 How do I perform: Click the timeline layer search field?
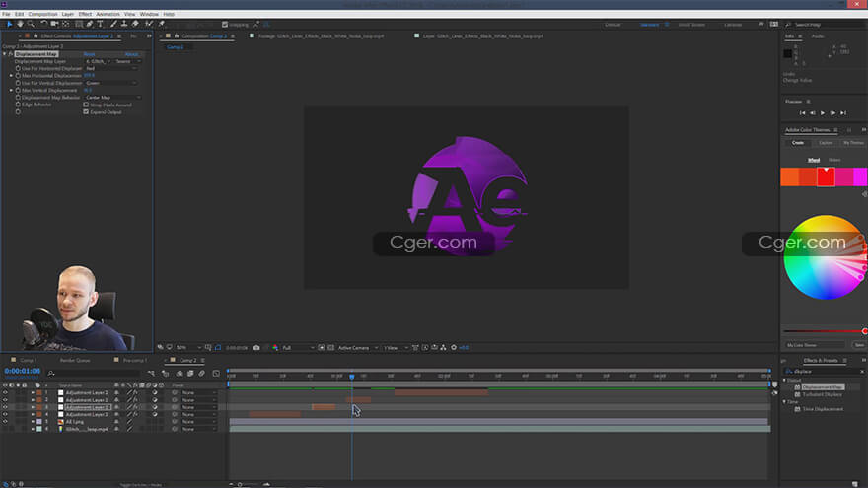(94, 374)
